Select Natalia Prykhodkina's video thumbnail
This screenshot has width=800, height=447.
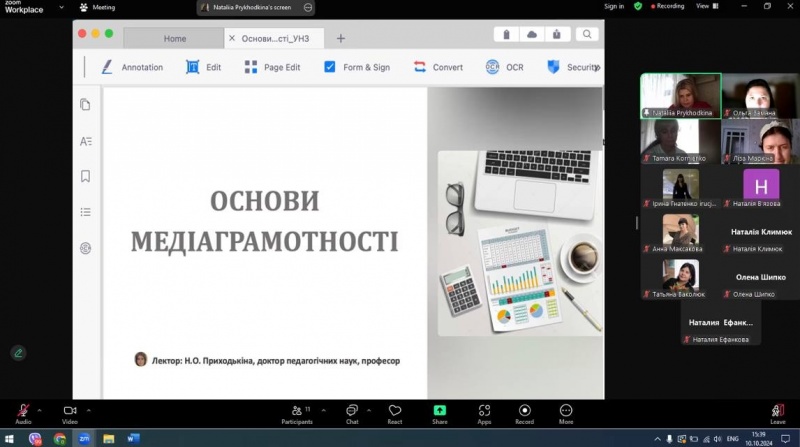(x=680, y=96)
